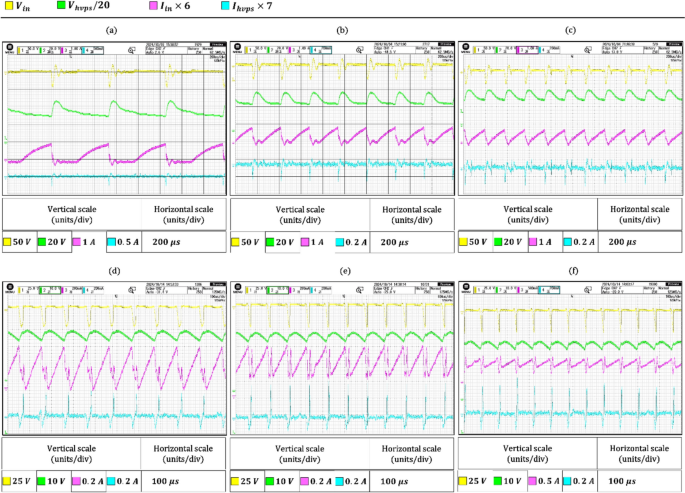685x493 pixels.
Task: Click the (c) panel label
Action: coord(571,30)
